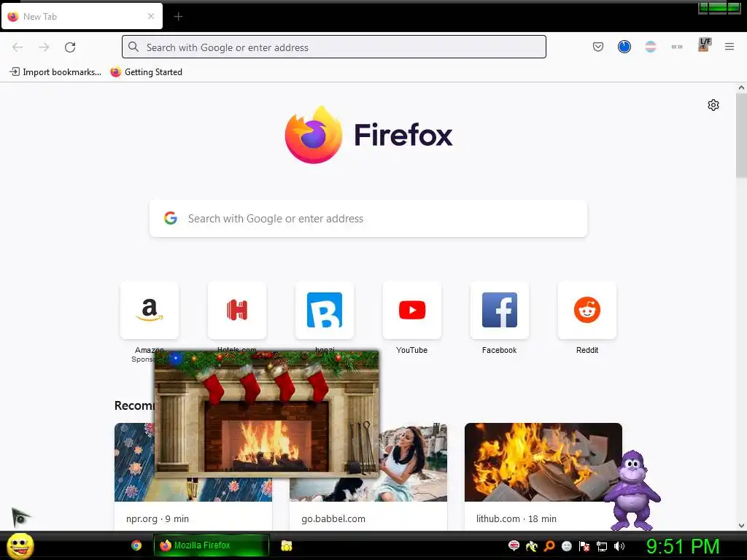Open the network tray icon

click(602, 546)
